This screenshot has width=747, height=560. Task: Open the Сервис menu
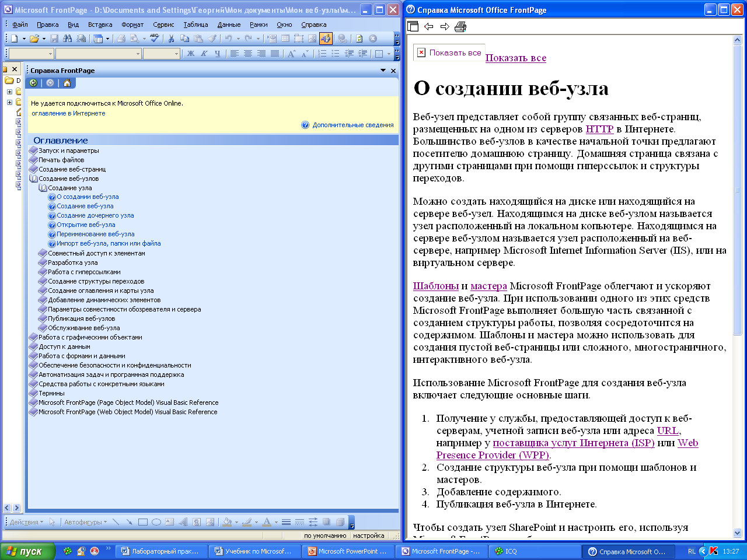coord(163,24)
